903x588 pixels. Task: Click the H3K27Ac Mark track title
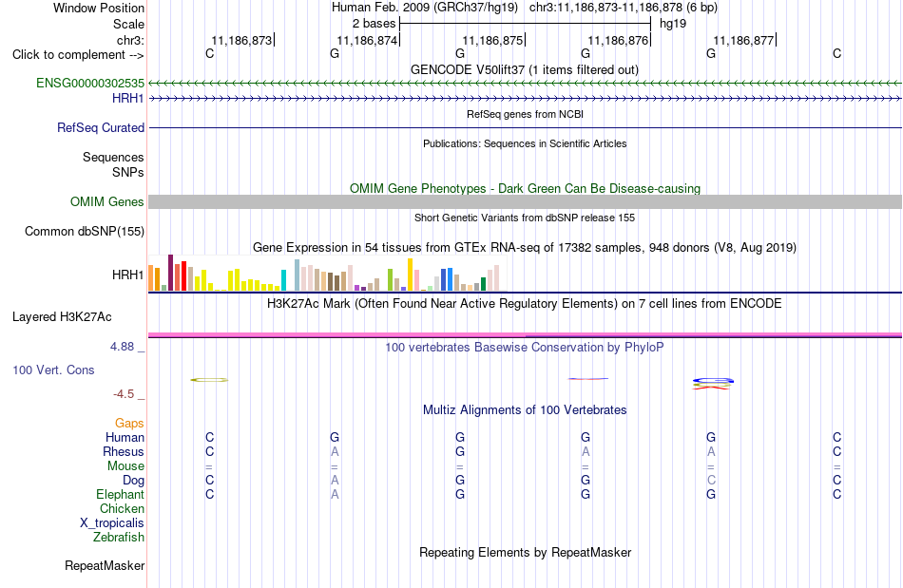525,303
